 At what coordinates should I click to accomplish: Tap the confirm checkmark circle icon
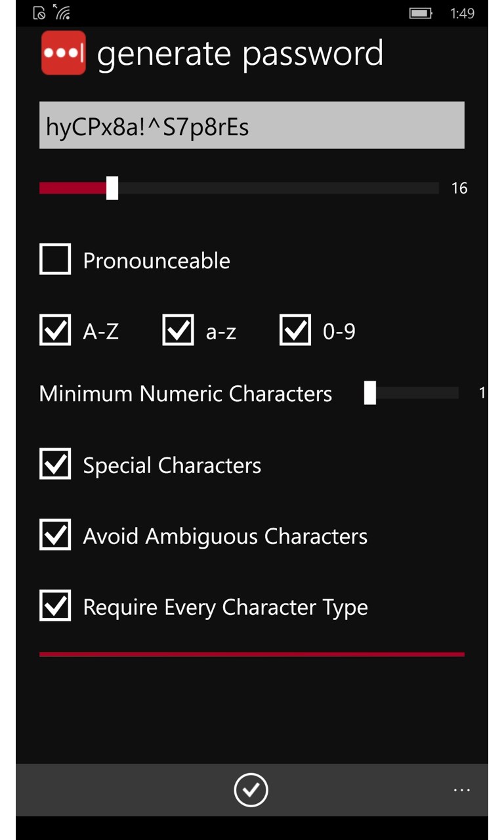(x=251, y=789)
